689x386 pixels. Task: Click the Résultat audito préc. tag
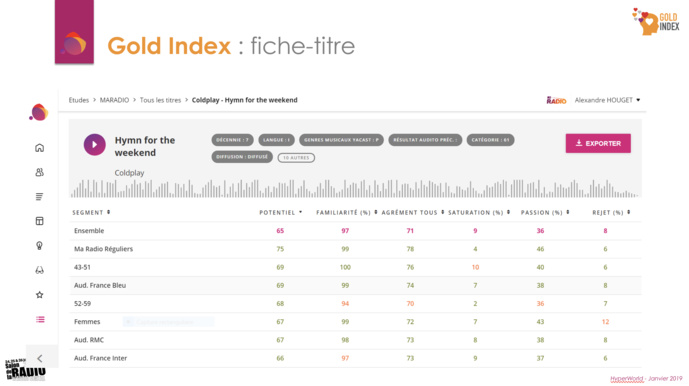(425, 140)
